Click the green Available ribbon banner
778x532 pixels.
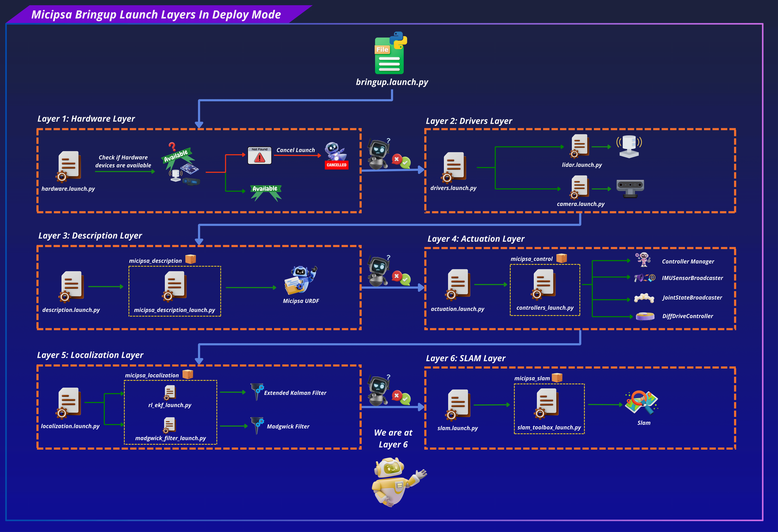pyautogui.click(x=266, y=192)
